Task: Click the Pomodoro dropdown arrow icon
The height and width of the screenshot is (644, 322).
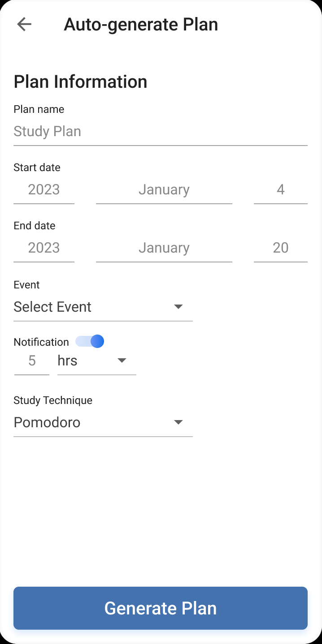Action: (178, 422)
